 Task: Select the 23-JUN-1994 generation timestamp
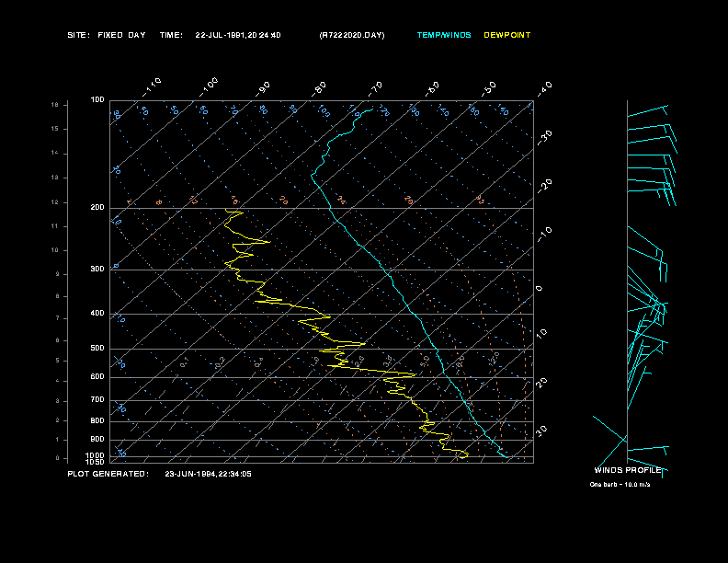coord(208,474)
